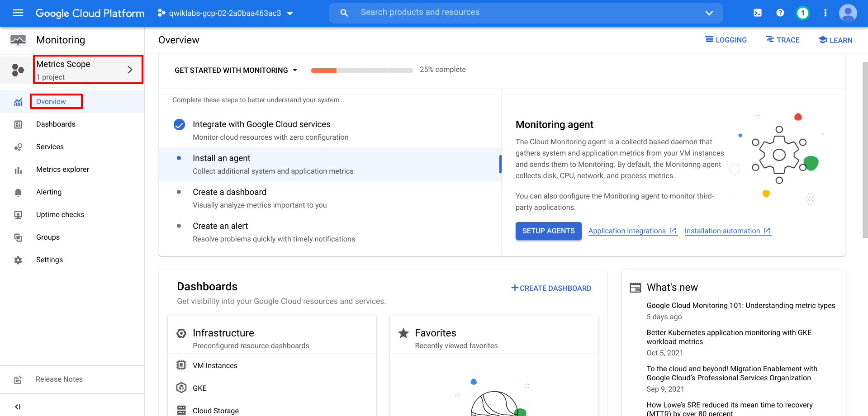Click the Cloud Storage icon
This screenshot has width=868, height=416.
coord(181,410)
